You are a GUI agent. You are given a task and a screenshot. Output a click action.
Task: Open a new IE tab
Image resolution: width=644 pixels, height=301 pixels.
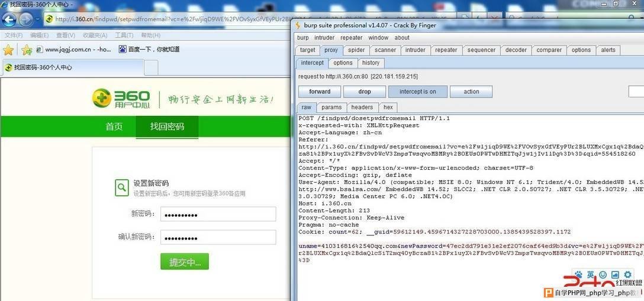click(151, 67)
